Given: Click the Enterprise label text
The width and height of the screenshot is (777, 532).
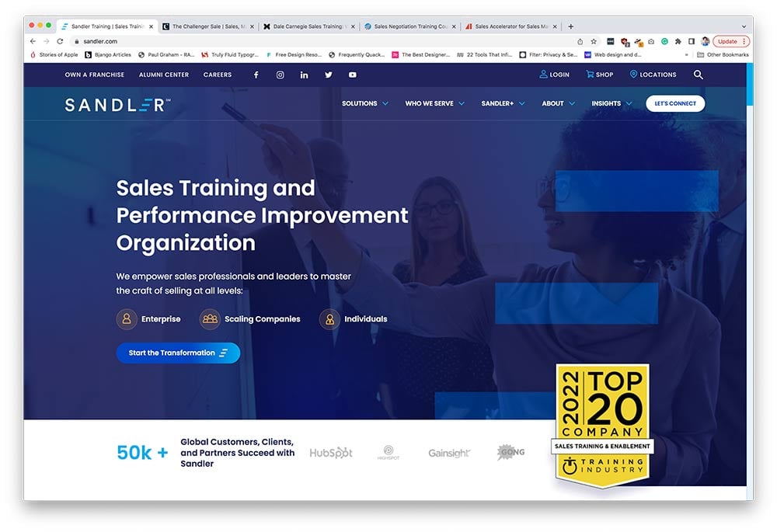Looking at the screenshot, I should [161, 319].
